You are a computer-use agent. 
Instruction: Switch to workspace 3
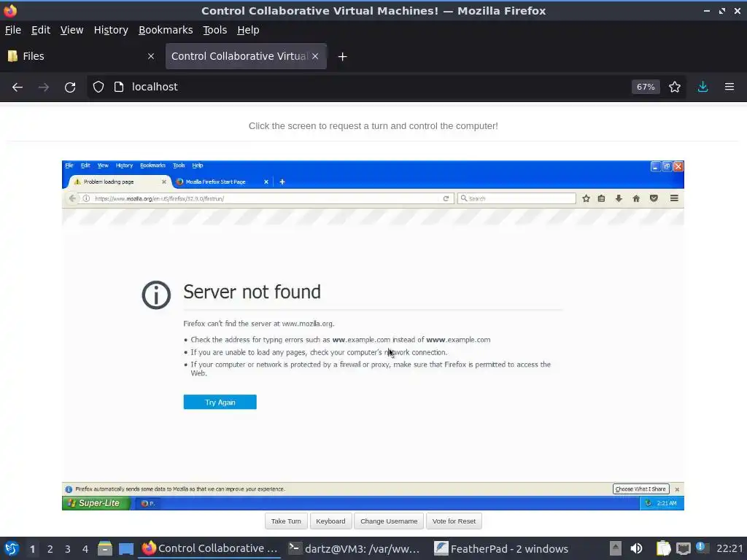coord(68,549)
